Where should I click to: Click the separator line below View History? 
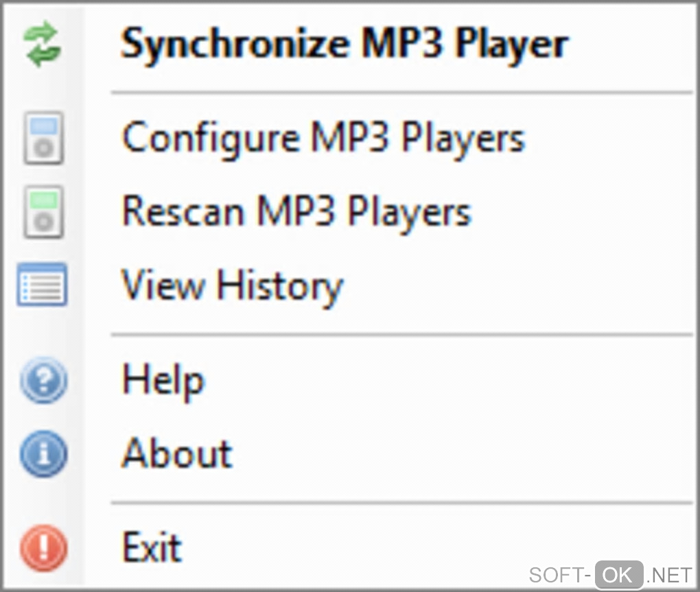[x=402, y=335]
